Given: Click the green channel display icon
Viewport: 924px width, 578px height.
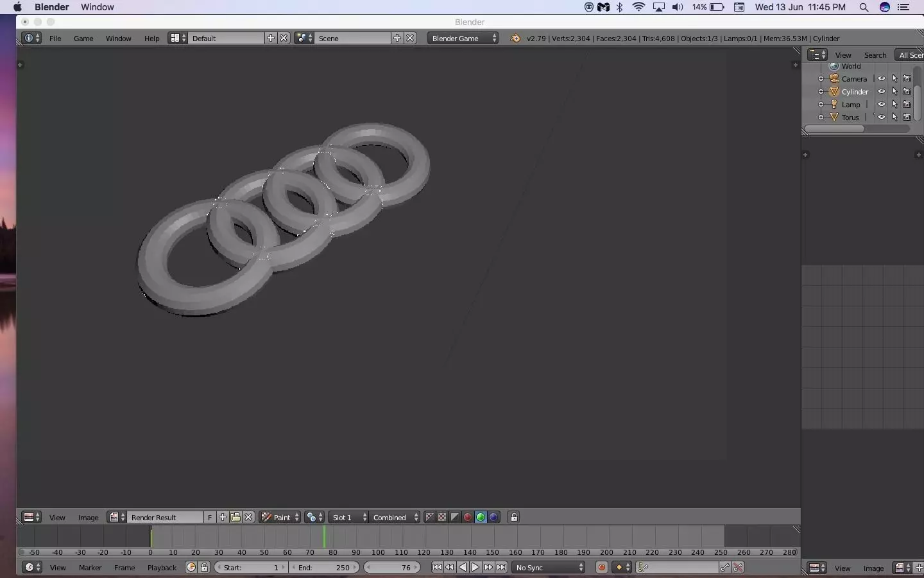Looking at the screenshot, I should pyautogui.click(x=481, y=517).
